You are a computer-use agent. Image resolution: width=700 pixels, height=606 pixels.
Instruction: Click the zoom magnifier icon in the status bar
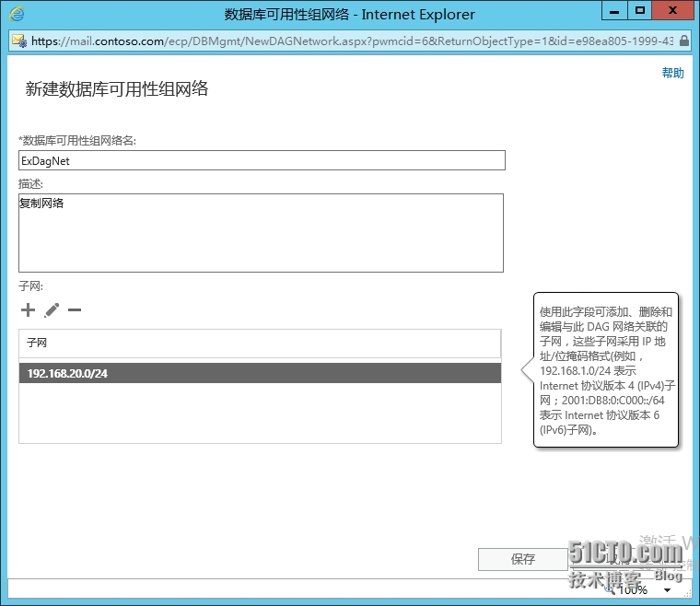pyautogui.click(x=611, y=589)
